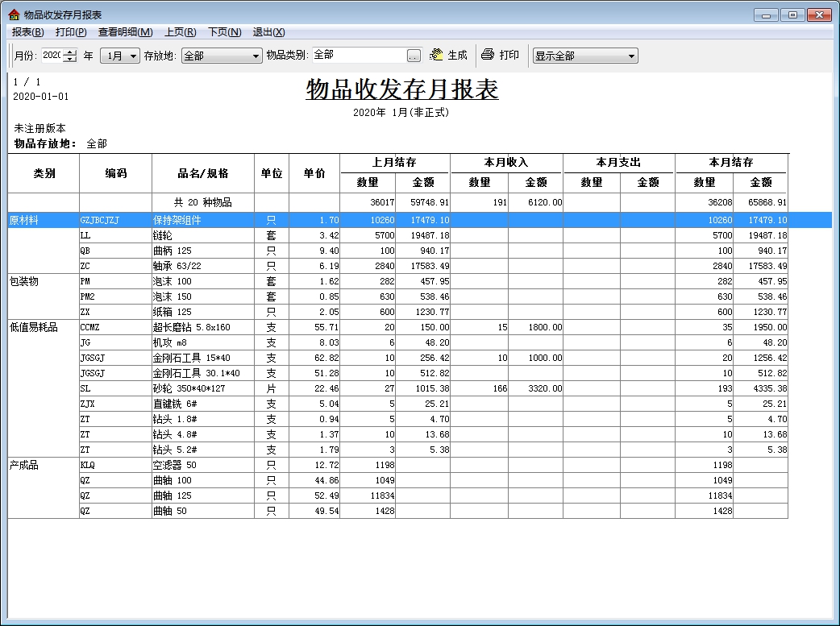This screenshot has width=840, height=626.
Task: Go to next page via 下页(N)
Action: (224, 32)
